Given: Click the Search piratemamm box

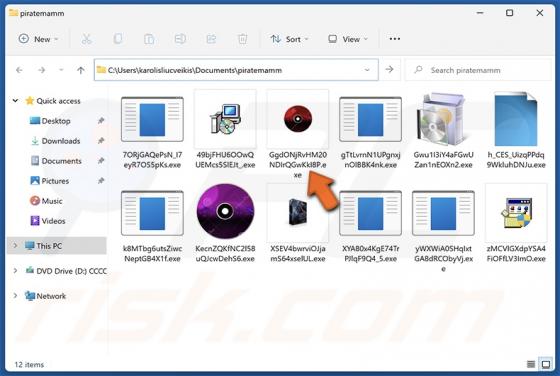Looking at the screenshot, I should (479, 70).
